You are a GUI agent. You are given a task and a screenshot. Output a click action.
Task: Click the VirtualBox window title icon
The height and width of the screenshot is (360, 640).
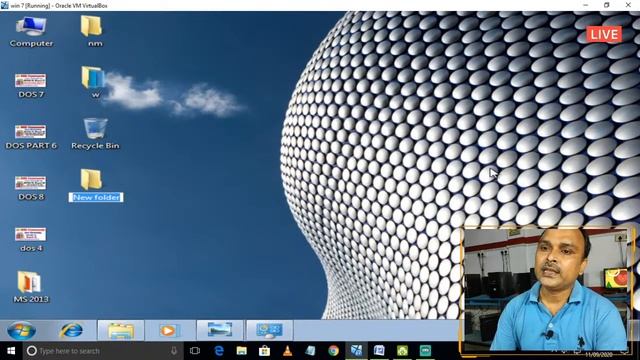(4, 5)
